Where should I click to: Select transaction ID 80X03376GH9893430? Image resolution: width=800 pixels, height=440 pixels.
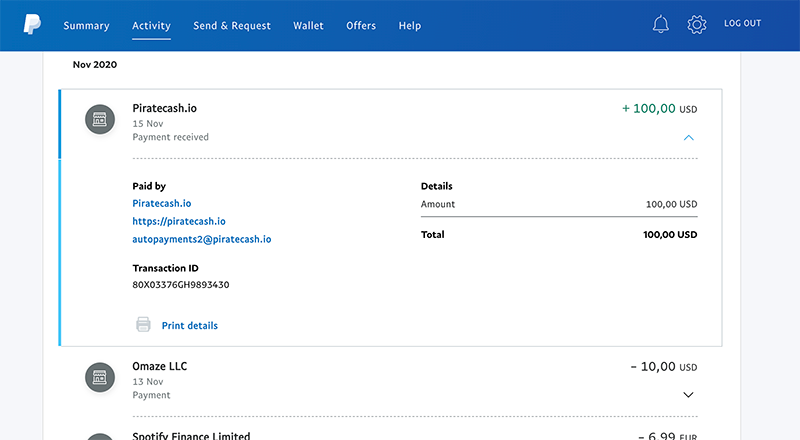[181, 285]
